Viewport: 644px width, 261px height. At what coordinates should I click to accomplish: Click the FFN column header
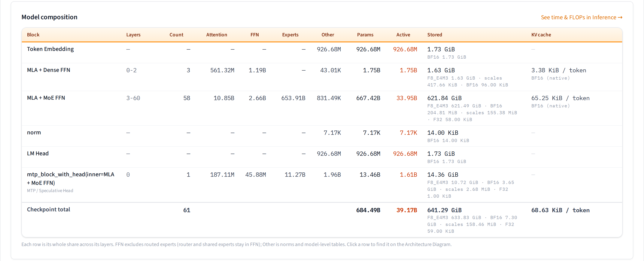[255, 35]
